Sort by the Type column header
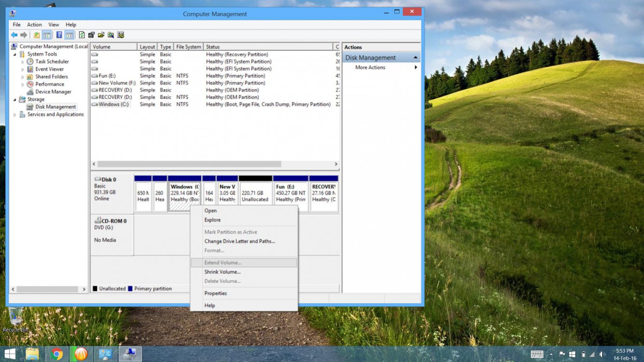Screen dimensions: 644x362 (x=166, y=47)
